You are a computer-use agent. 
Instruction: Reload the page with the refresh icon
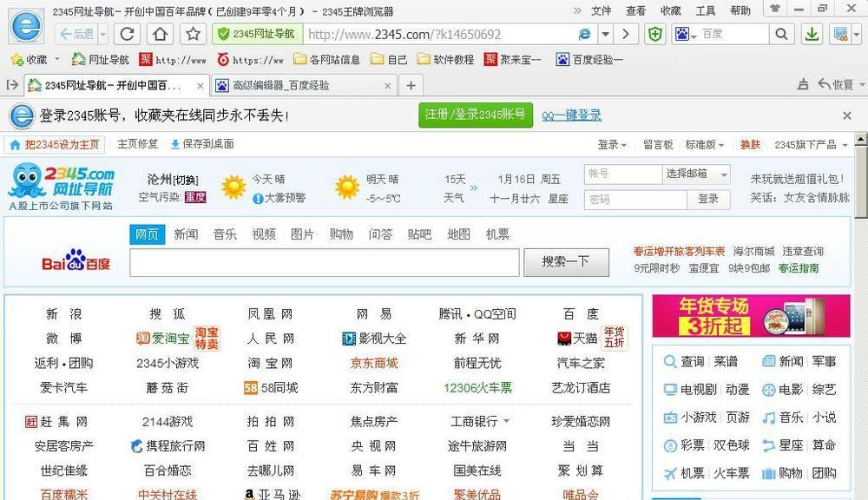128,35
